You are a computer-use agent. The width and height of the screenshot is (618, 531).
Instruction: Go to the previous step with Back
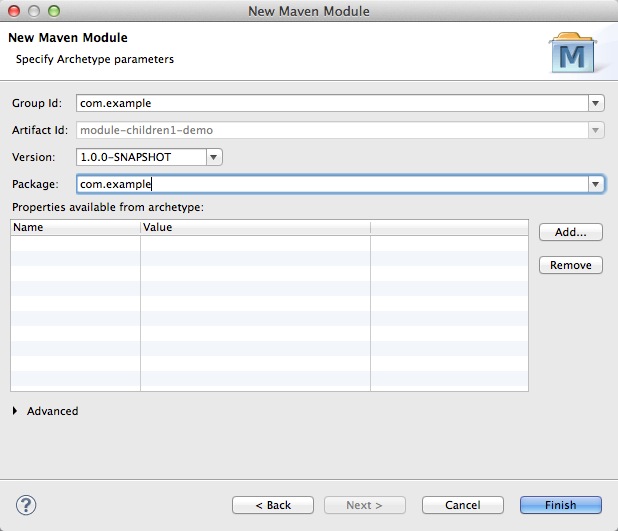[273, 505]
